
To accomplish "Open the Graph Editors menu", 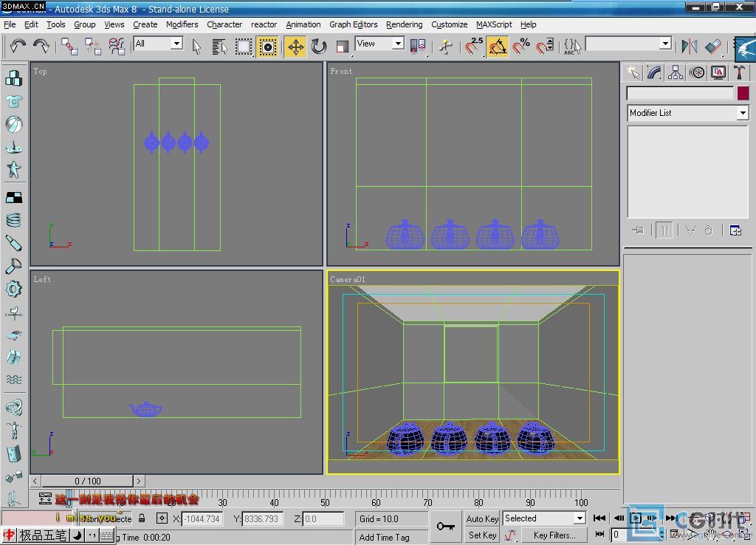I will 354,24.
